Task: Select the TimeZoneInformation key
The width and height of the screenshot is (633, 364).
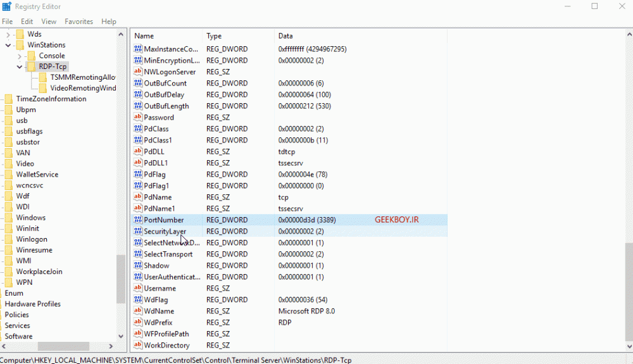Action: coord(51,99)
